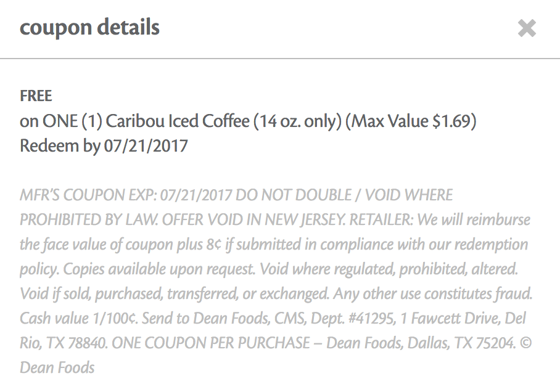Screen dimensions: 560x392
Task: Click the 'Max Value $1.69' text
Action: [x=411, y=121]
